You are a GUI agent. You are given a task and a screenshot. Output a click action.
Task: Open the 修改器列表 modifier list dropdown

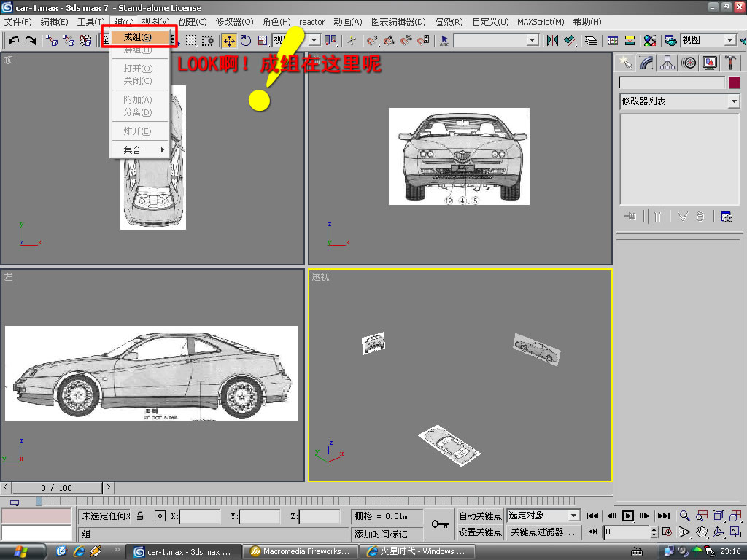(734, 101)
